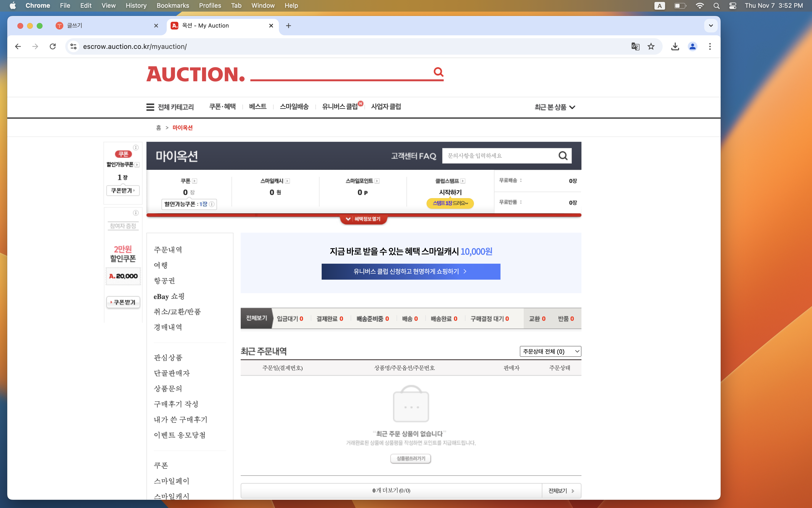Open Chrome Bookmarks menu
The height and width of the screenshot is (508, 812).
coord(173,6)
